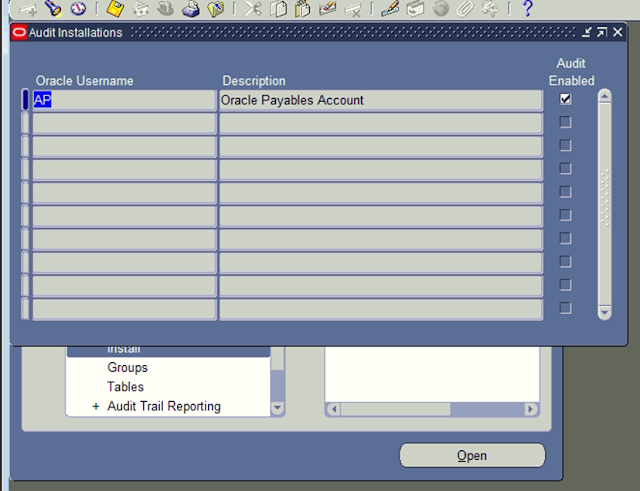Select Tables in the navigator list
The image size is (640, 491).
click(x=125, y=387)
